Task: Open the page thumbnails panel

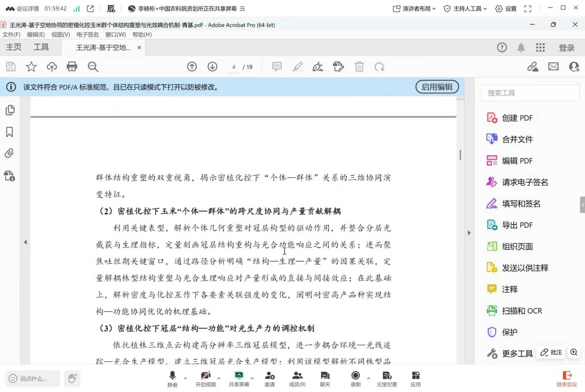Action: pyautogui.click(x=10, y=110)
